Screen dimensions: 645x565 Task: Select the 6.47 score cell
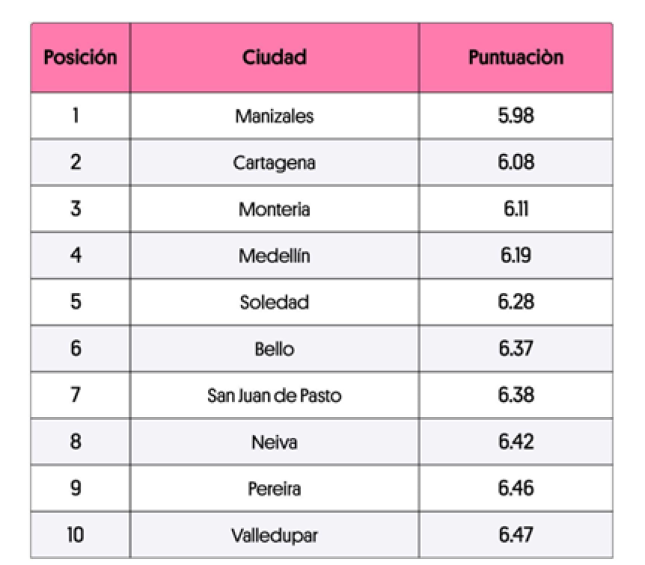(x=515, y=535)
